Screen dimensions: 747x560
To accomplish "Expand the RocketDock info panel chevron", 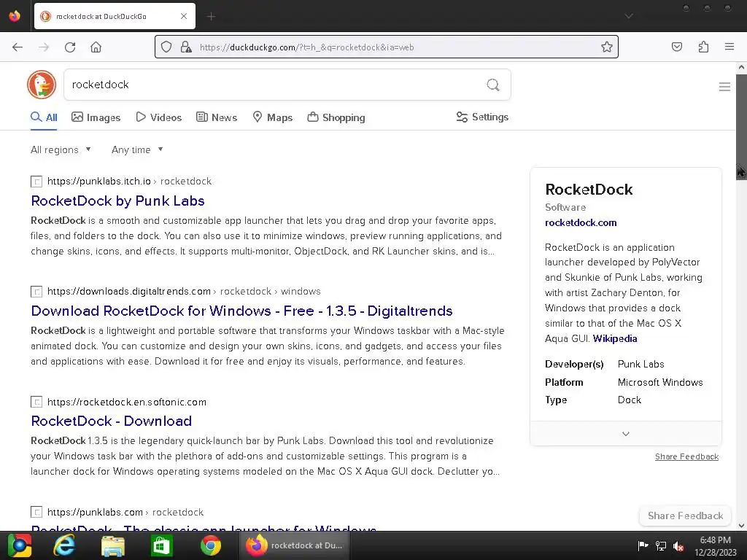I will [625, 434].
